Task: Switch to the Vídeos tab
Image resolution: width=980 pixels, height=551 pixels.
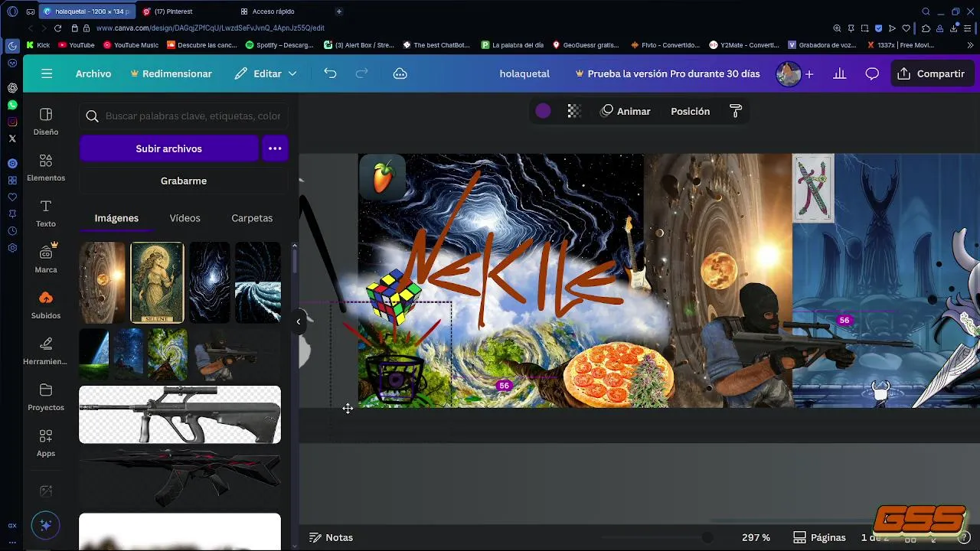Action: click(185, 218)
